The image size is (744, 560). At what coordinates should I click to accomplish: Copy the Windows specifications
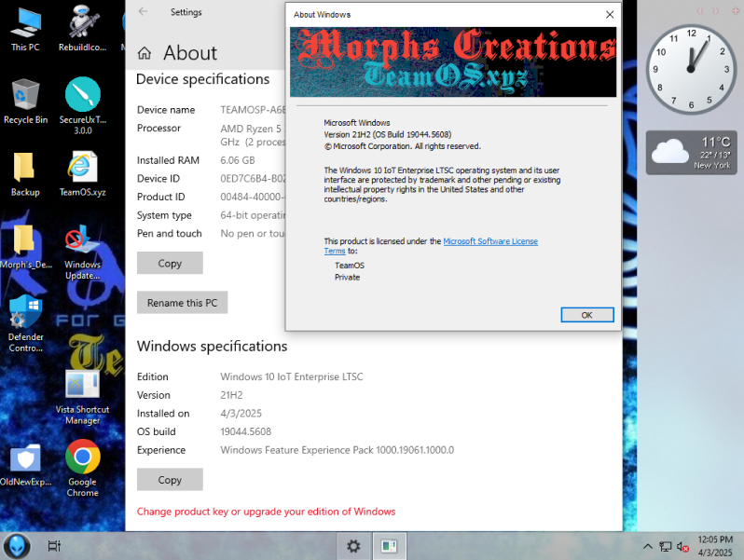coord(170,480)
